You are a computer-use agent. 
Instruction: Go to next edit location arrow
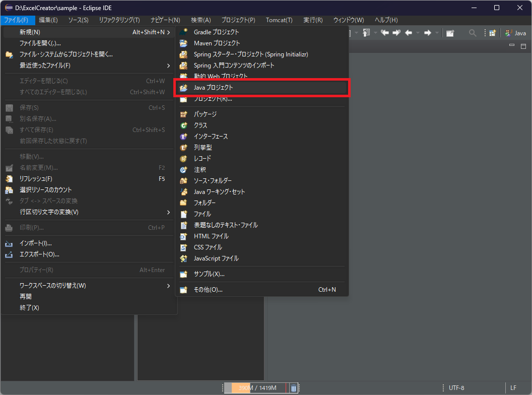coord(396,33)
